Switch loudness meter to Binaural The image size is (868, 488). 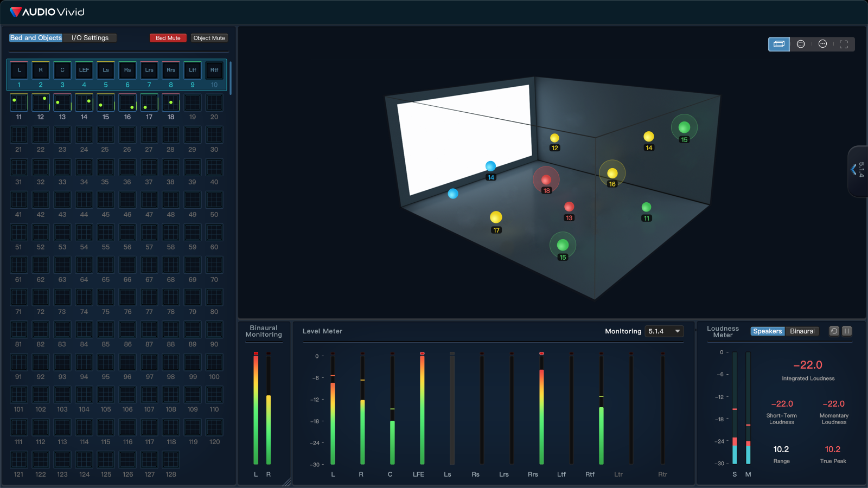802,331
